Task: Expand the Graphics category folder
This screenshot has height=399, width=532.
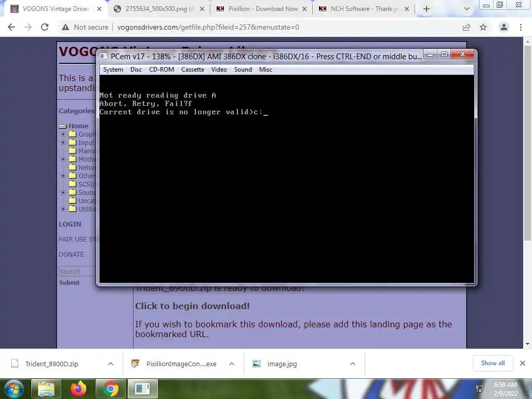Action: pyautogui.click(x=63, y=135)
